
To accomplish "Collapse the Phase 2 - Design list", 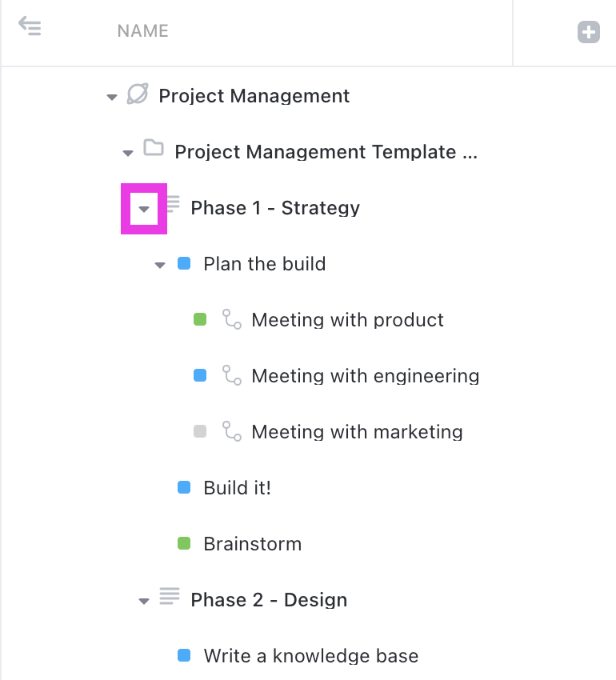I will 144,601.
